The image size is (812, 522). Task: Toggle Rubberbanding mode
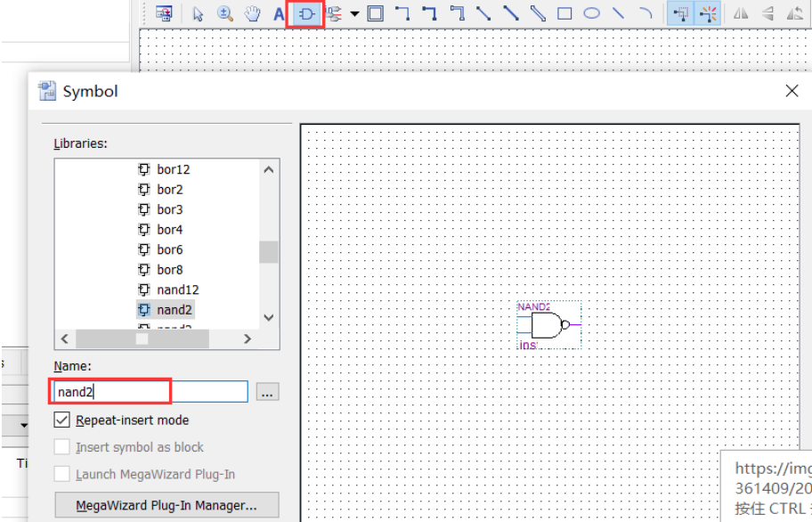[x=708, y=13]
